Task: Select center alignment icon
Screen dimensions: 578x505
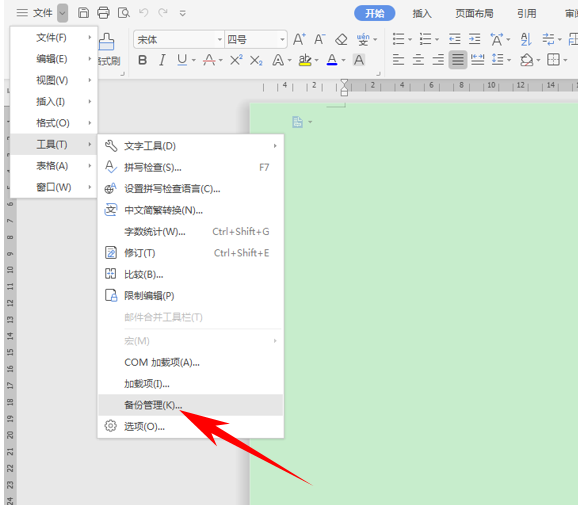Action: (418, 60)
